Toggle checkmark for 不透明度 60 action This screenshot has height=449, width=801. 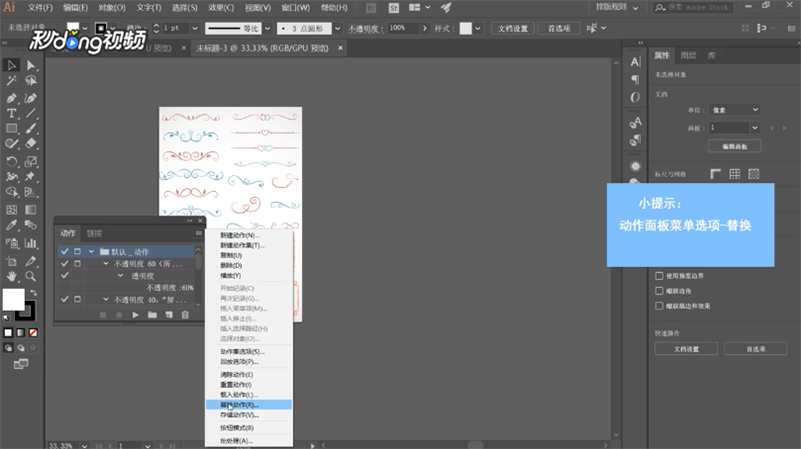tap(64, 264)
